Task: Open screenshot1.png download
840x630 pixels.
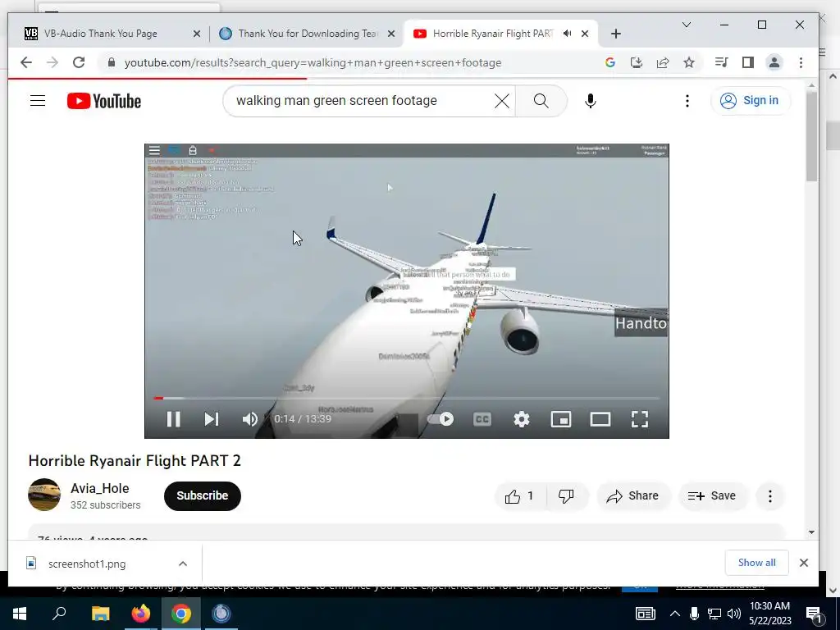Action: click(x=87, y=564)
